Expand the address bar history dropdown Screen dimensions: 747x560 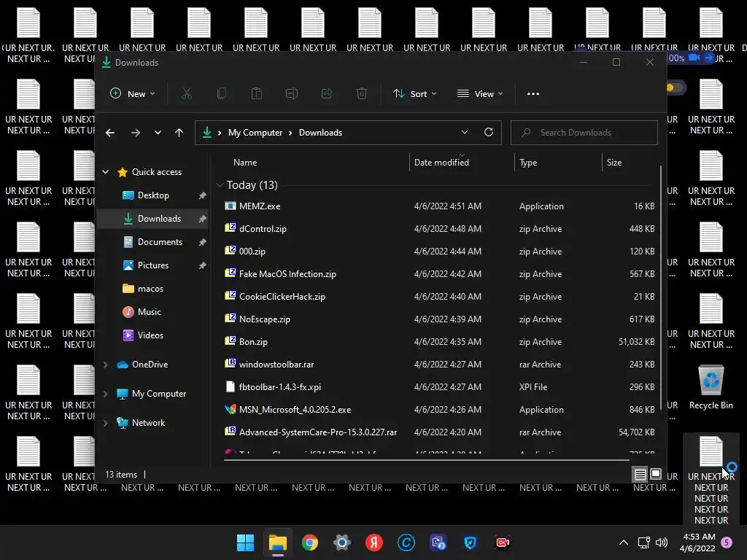click(465, 133)
